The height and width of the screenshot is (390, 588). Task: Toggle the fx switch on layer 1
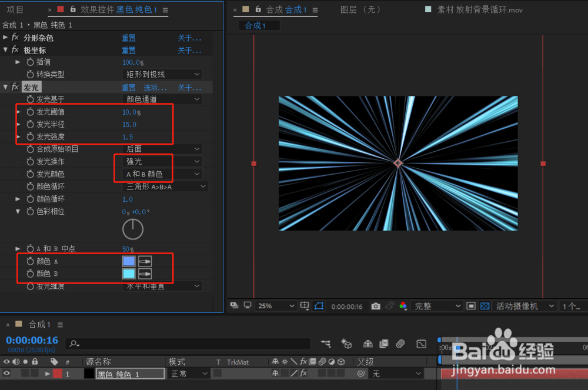[304, 373]
